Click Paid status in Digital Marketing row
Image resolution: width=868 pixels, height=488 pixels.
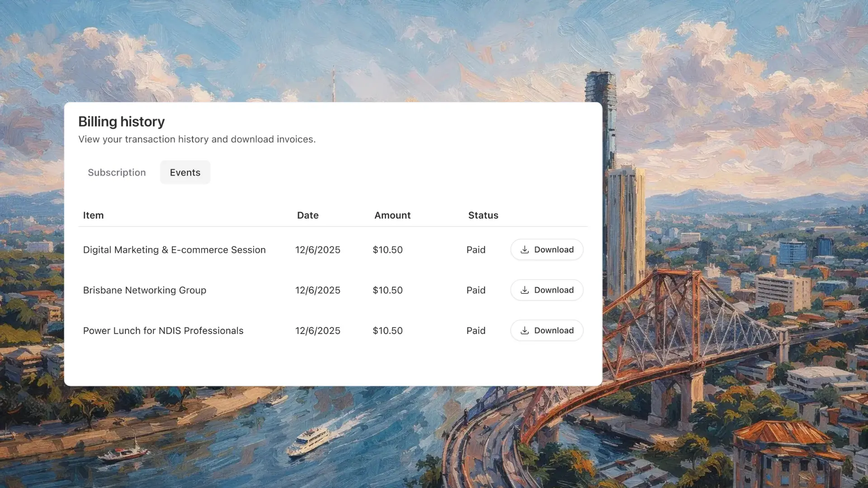[x=476, y=250]
